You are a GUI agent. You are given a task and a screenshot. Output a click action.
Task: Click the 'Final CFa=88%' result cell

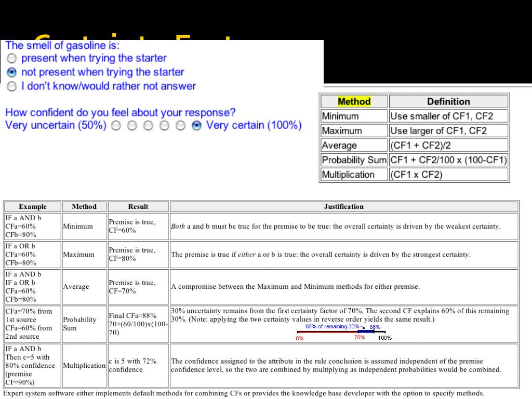click(x=138, y=324)
